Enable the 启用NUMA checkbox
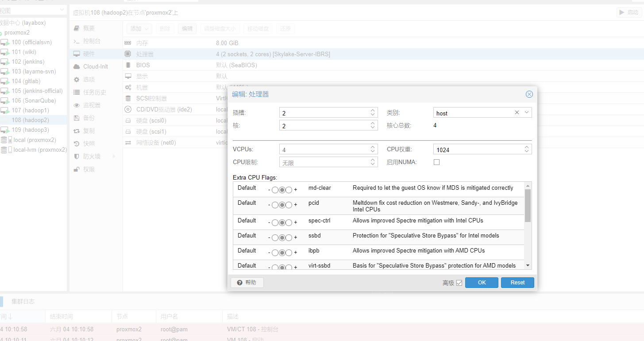The height and width of the screenshot is (341, 644). pyautogui.click(x=436, y=162)
